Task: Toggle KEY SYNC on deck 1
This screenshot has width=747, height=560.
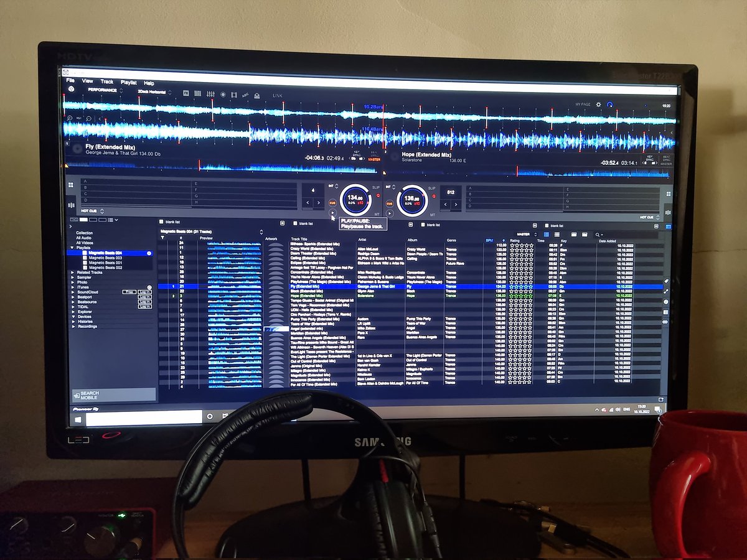Action: pyautogui.click(x=357, y=154)
